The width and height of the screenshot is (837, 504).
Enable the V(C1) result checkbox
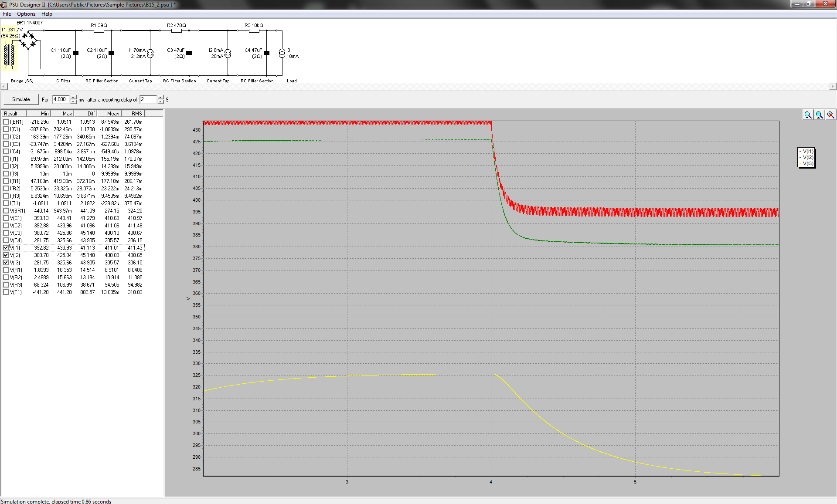click(6, 218)
